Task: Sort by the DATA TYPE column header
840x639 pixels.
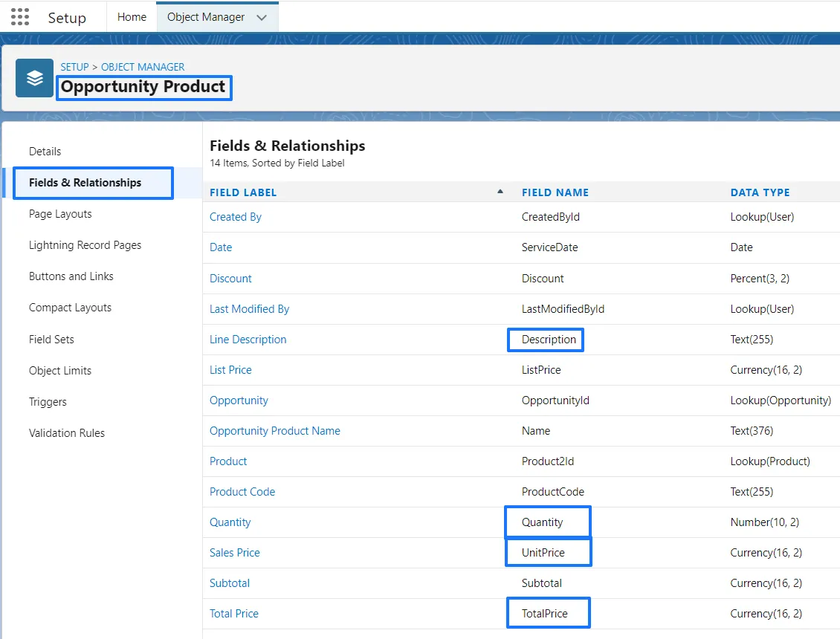Action: coord(760,192)
